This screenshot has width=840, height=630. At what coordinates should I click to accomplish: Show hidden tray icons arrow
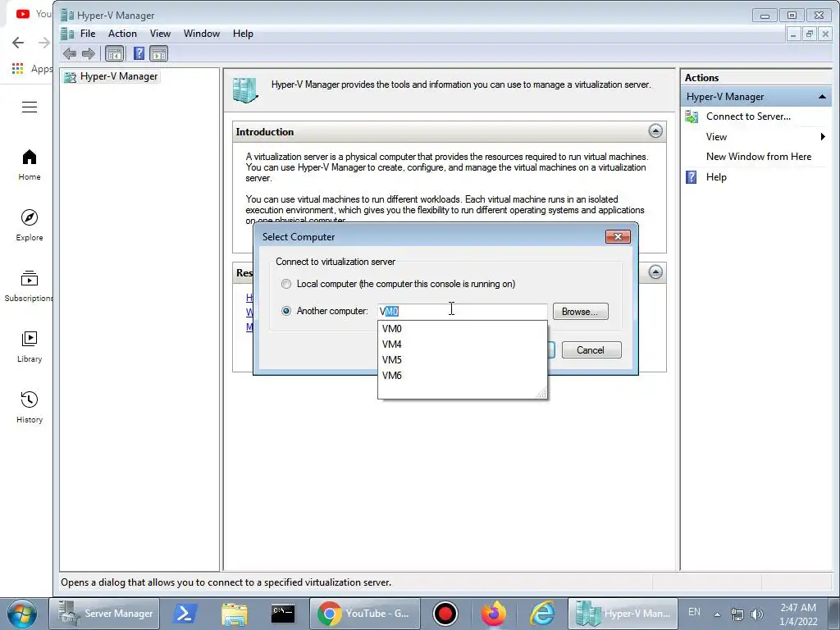717,614
